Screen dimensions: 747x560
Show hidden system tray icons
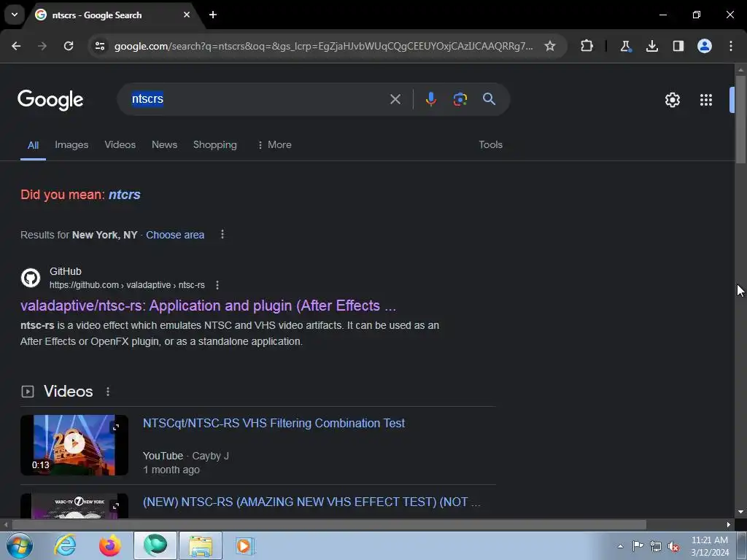(620, 546)
